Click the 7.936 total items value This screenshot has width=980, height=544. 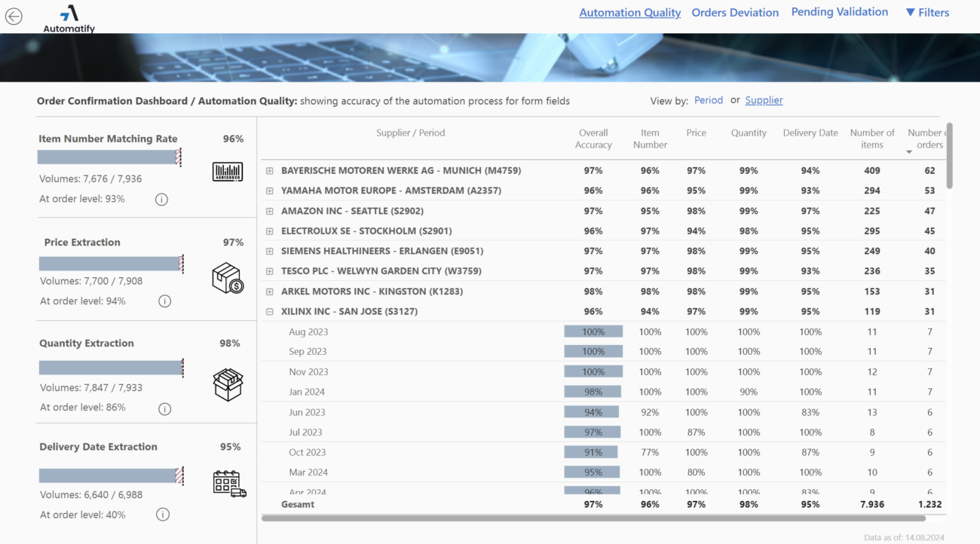point(872,504)
